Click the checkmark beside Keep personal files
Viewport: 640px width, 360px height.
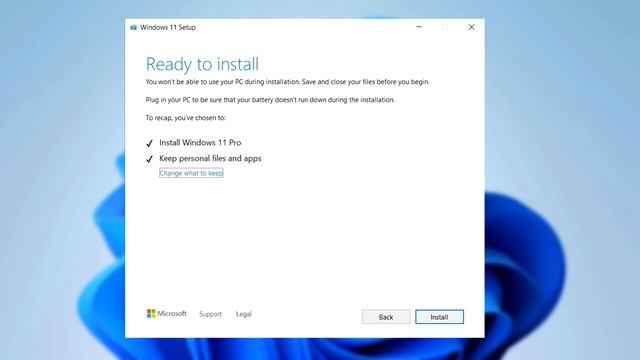pos(149,159)
